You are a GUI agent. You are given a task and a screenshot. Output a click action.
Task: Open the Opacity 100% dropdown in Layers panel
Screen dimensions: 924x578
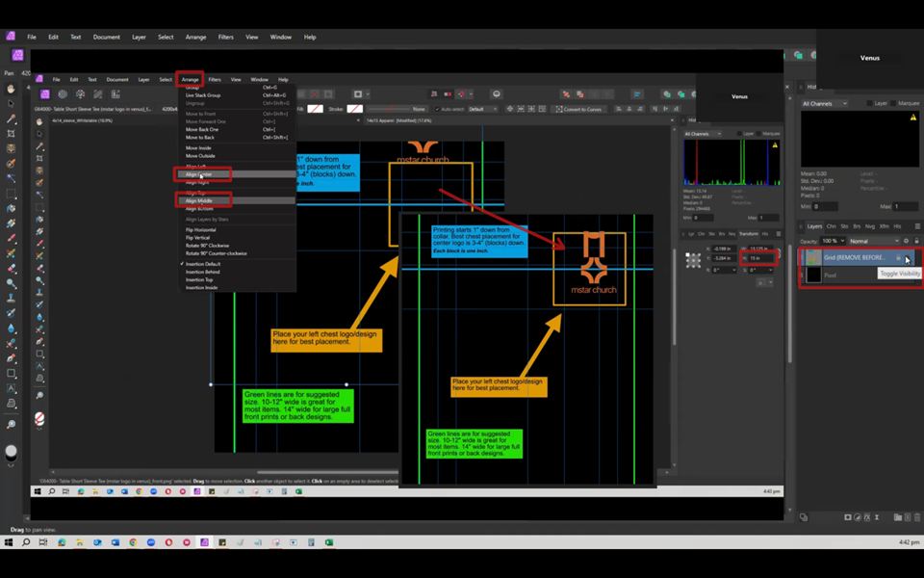pos(834,241)
